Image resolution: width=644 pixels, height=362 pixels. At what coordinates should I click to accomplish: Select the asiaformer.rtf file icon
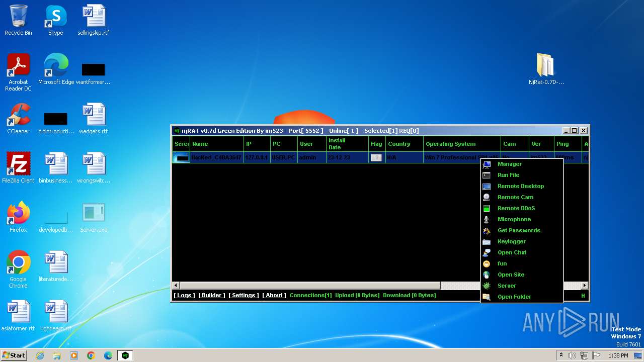(x=18, y=316)
